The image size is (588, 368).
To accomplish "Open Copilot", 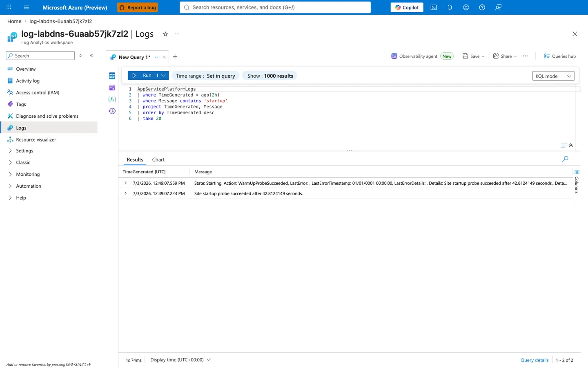I will pos(407,7).
